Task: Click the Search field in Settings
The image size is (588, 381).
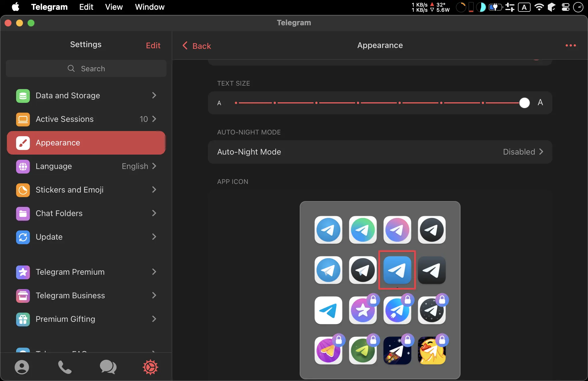Action: coord(85,68)
